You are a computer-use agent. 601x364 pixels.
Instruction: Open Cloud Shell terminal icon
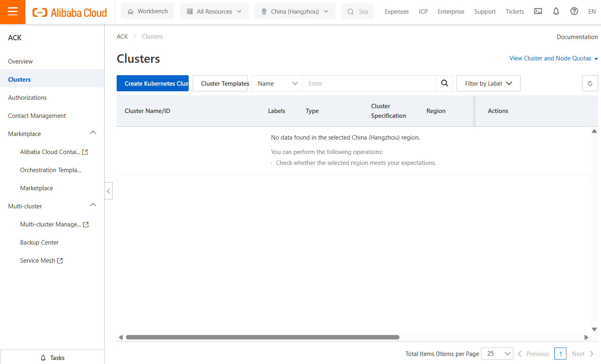pyautogui.click(x=538, y=11)
